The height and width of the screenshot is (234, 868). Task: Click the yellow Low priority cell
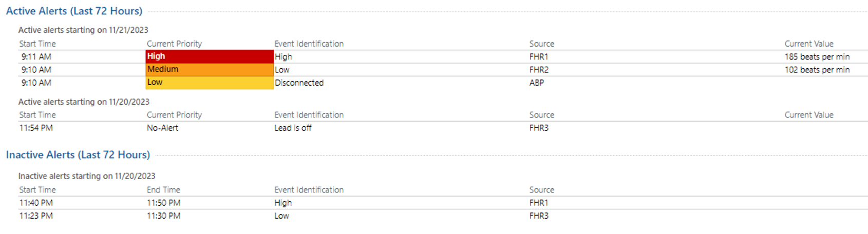click(209, 83)
